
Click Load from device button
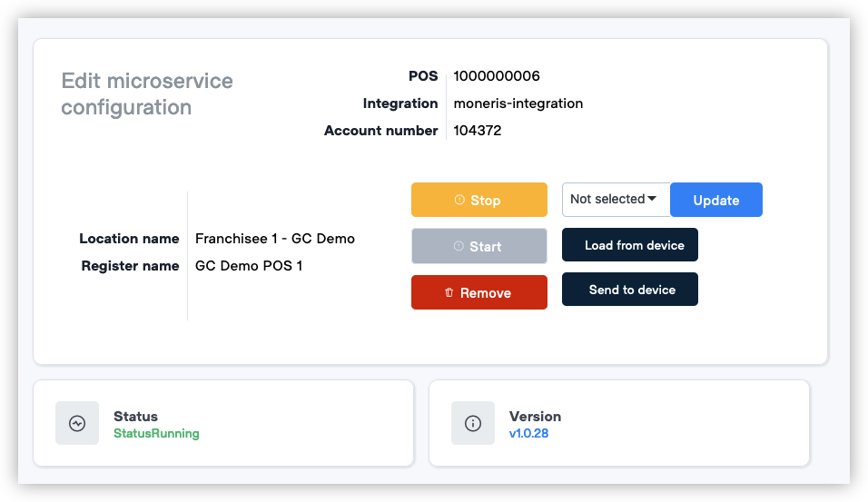[x=630, y=244]
